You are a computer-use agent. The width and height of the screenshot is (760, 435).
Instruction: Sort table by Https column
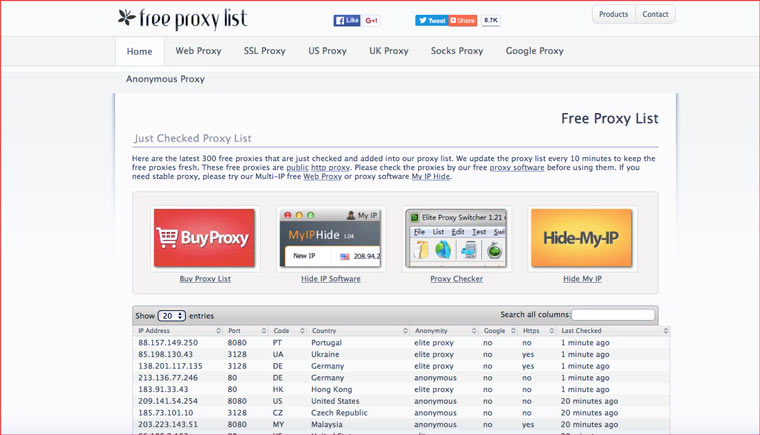537,331
